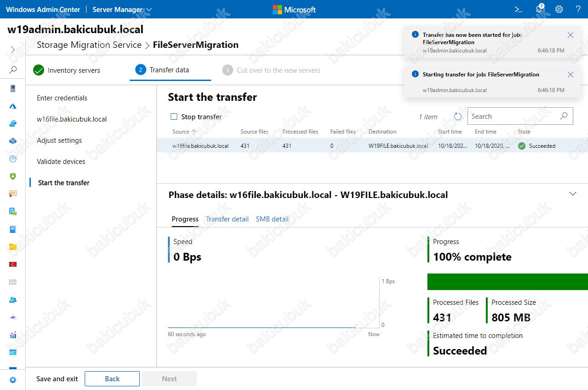Go to the Inventory servers step
This screenshot has width=588, height=390.
pos(67,70)
